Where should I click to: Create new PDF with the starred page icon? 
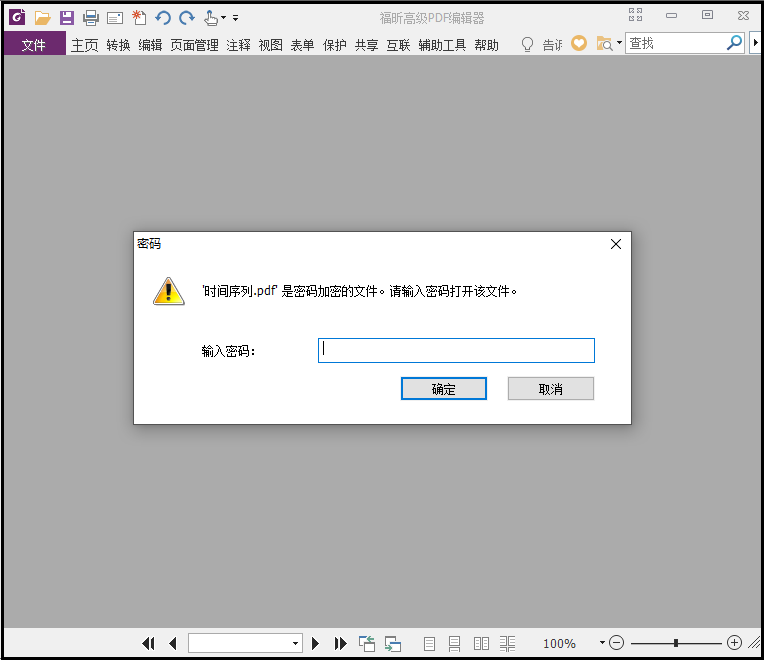point(139,18)
